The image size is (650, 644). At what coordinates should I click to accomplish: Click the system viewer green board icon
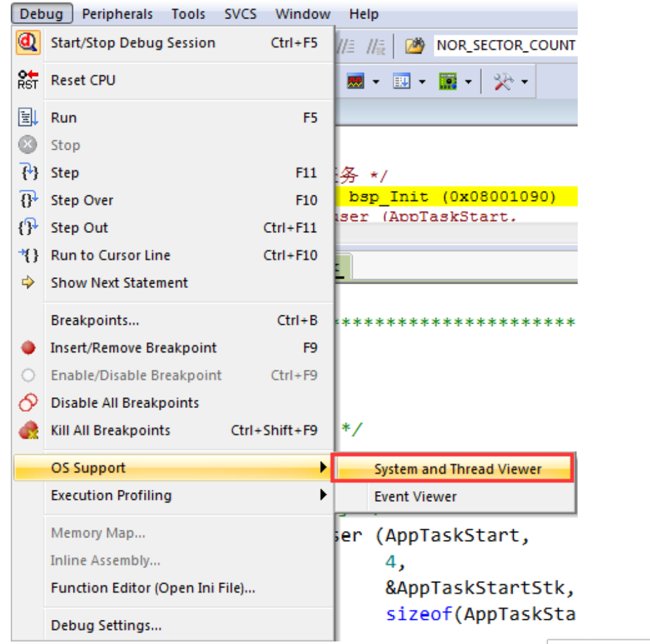point(448,81)
